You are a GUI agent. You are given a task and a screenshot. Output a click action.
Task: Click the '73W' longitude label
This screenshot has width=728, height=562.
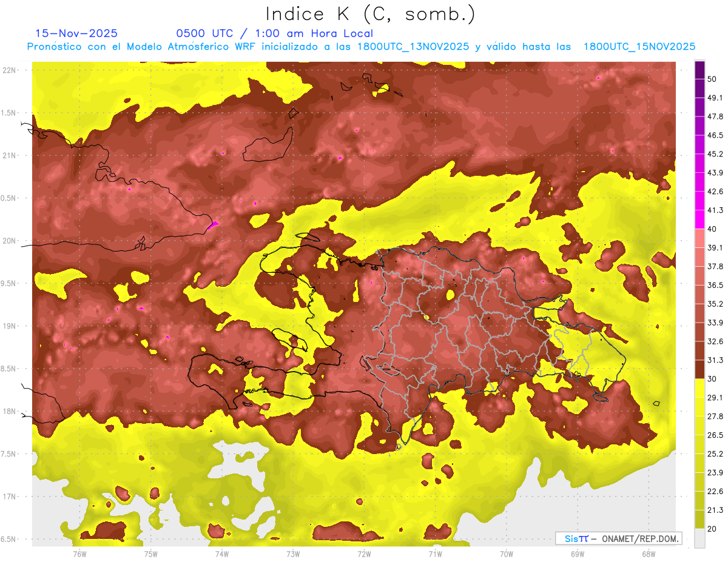pos(293,554)
